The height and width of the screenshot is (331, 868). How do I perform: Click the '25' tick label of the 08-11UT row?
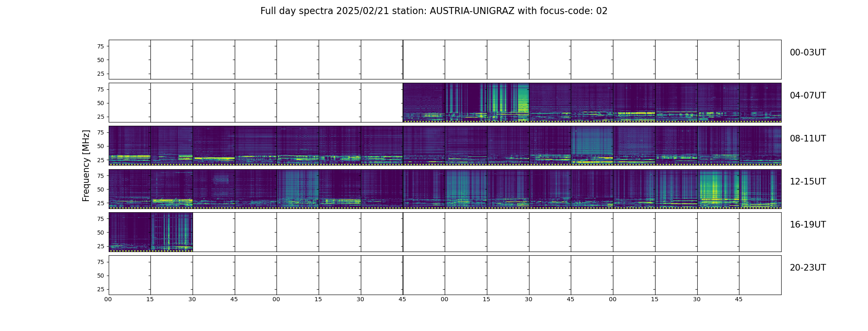click(x=100, y=160)
